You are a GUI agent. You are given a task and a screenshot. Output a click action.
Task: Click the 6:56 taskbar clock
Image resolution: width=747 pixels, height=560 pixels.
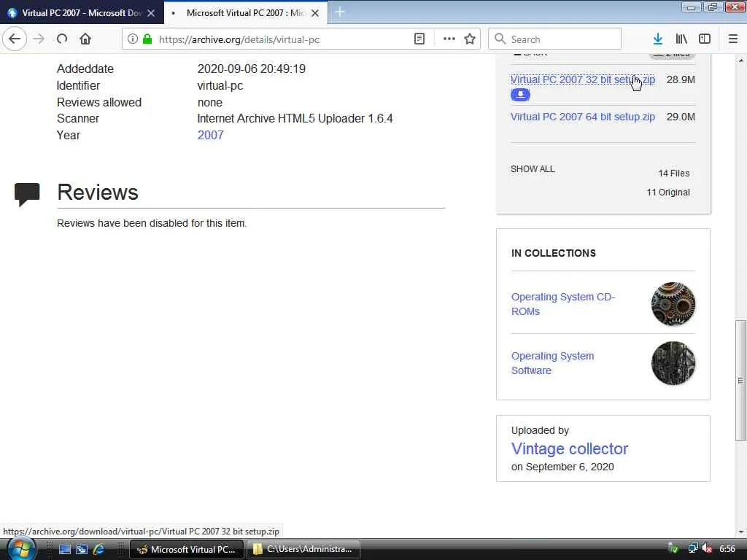point(727,548)
